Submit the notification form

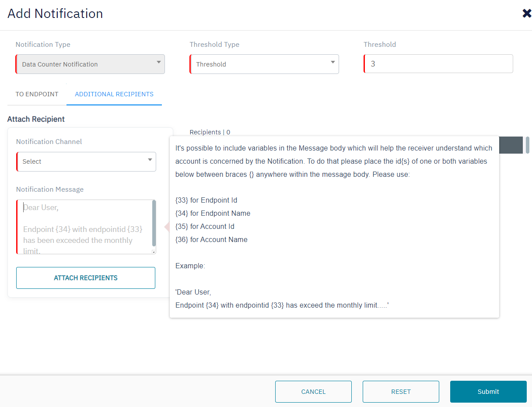point(488,392)
